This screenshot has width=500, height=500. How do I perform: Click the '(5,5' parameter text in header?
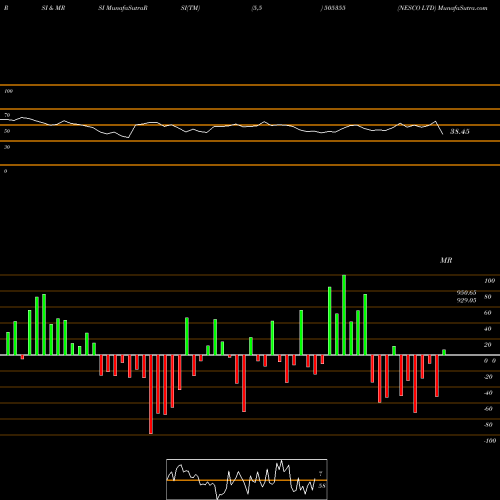257,8
